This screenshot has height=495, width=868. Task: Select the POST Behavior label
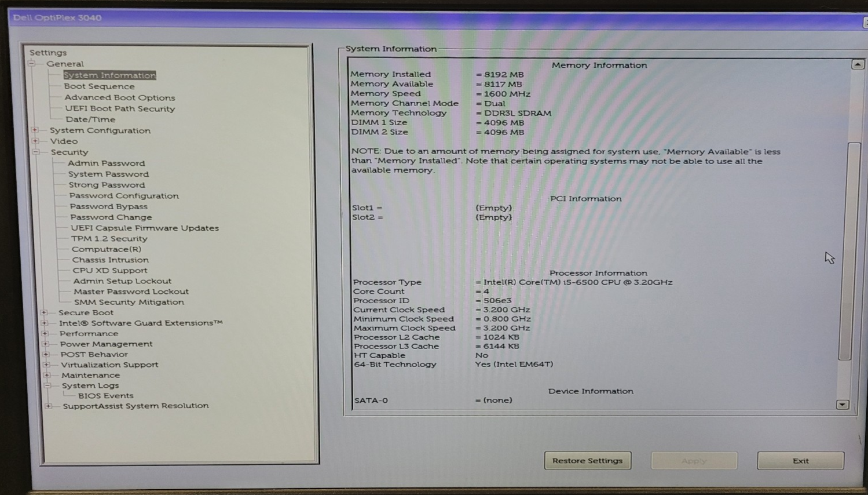(94, 354)
